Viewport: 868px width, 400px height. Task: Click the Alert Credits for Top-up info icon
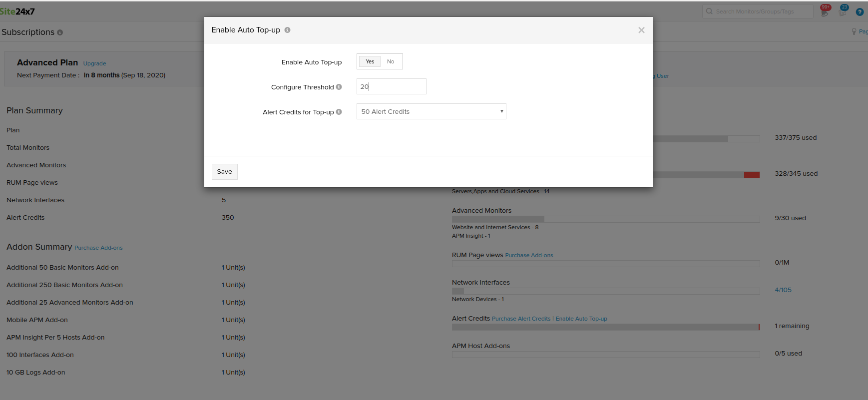(x=339, y=112)
